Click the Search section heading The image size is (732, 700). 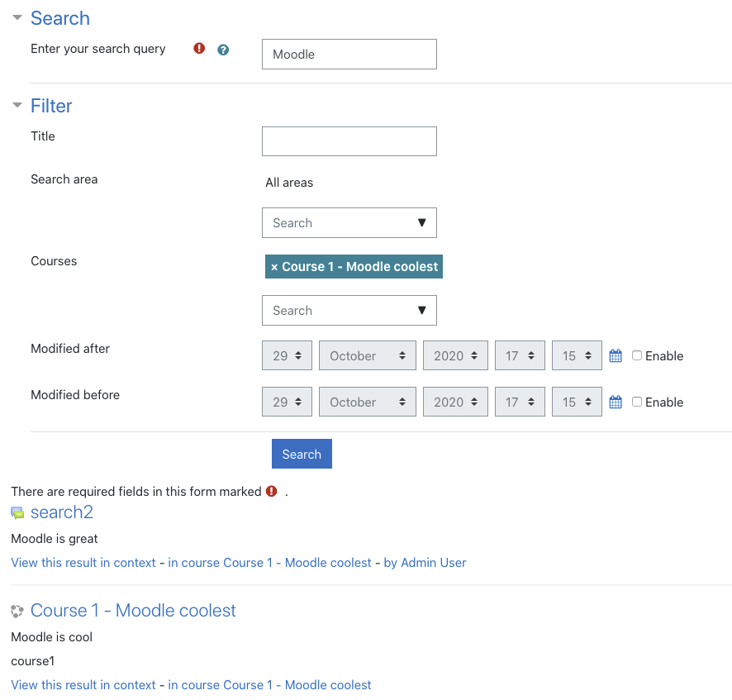[60, 18]
